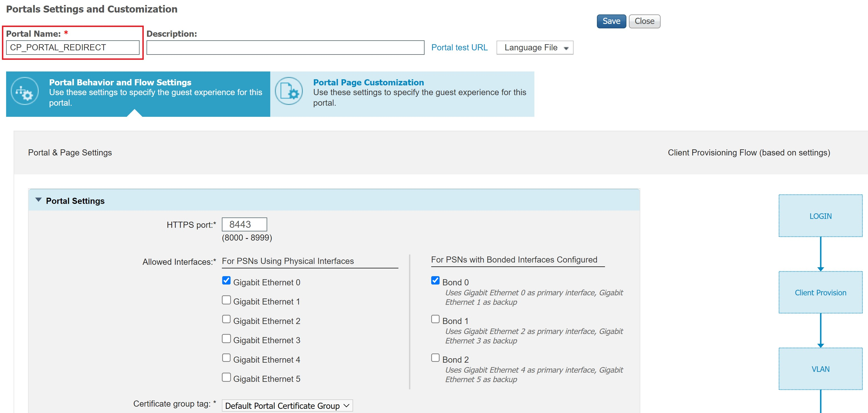Image resolution: width=868 pixels, height=413 pixels.
Task: Enable the Gigabit Ethernet 5 interface
Action: pos(226,377)
